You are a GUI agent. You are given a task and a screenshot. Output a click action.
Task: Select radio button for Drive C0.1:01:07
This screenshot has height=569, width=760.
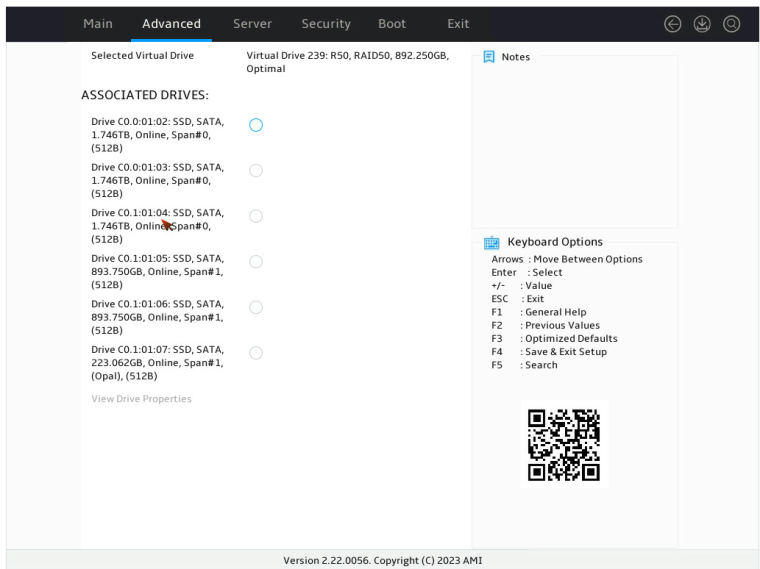[x=256, y=353]
